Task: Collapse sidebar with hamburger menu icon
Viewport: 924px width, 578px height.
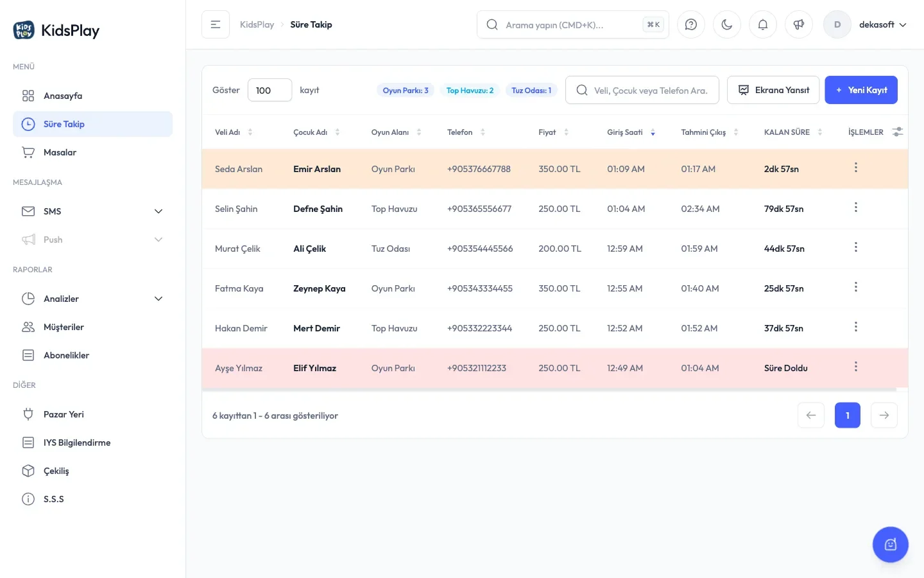Action: coord(216,24)
